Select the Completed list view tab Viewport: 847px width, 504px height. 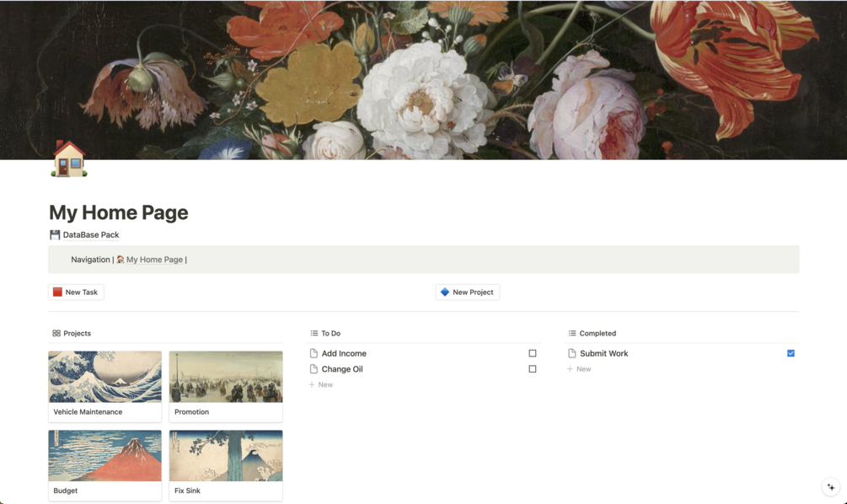pyautogui.click(x=592, y=333)
